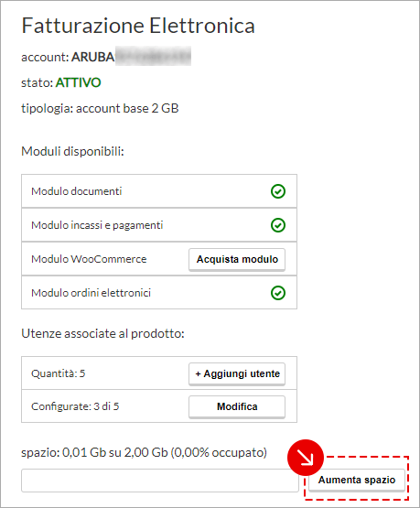The height and width of the screenshot is (508, 420).
Task: Click the storage space usage progress bar
Action: (160, 481)
